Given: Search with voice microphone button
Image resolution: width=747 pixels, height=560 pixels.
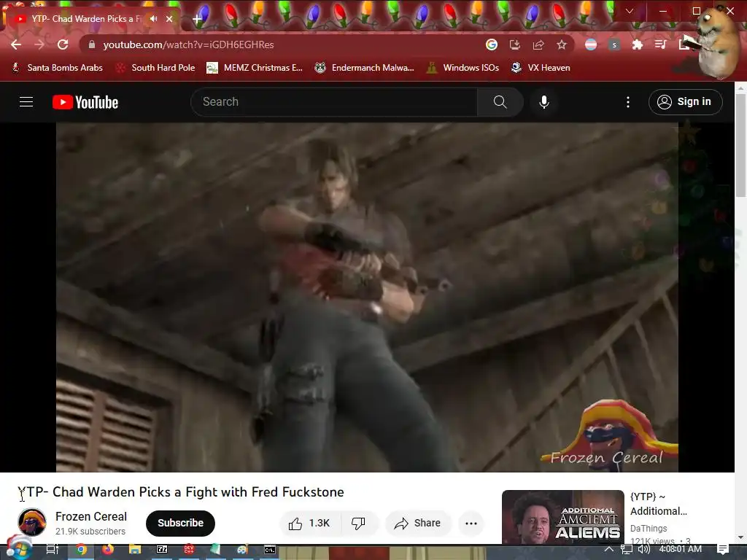Looking at the screenshot, I should click(544, 102).
